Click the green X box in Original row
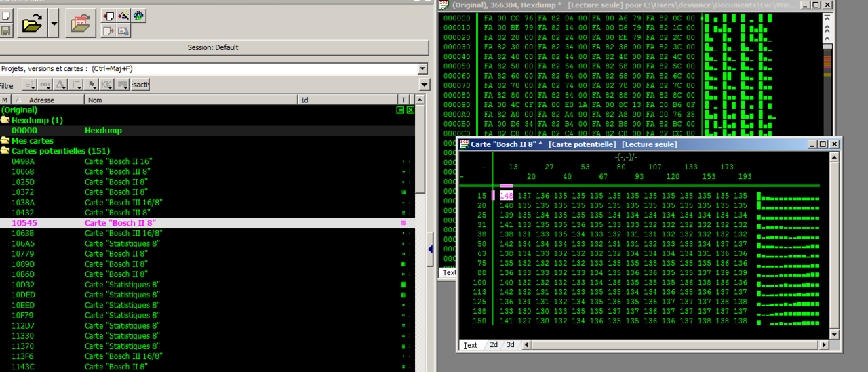This screenshot has width=868, height=372. click(410, 110)
